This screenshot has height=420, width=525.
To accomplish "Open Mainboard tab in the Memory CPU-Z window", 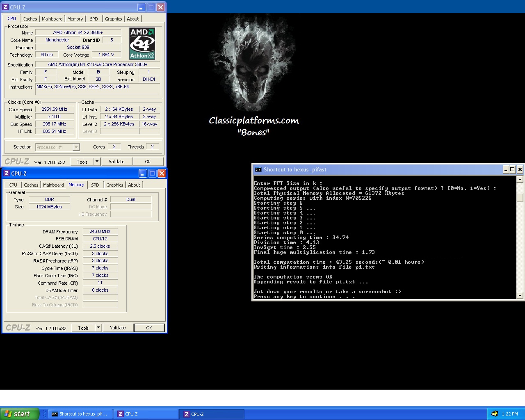I will click(53, 185).
